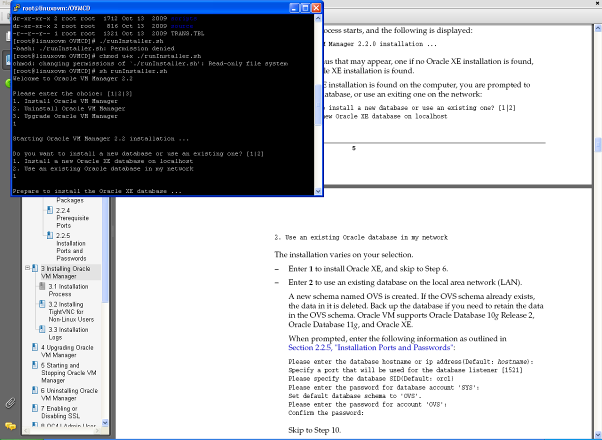Click terminal line 'Prepare to install the Oracle XE database'
602x440 pixels.
[x=97, y=191]
